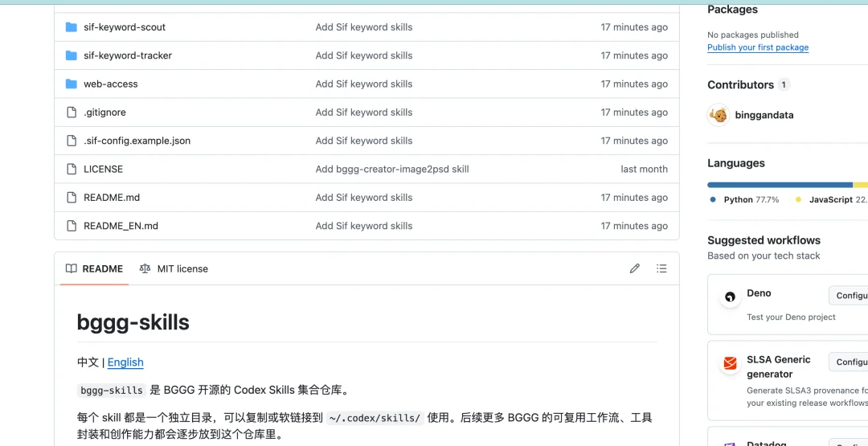Click the sif-keyword-scout folder icon

tap(71, 27)
